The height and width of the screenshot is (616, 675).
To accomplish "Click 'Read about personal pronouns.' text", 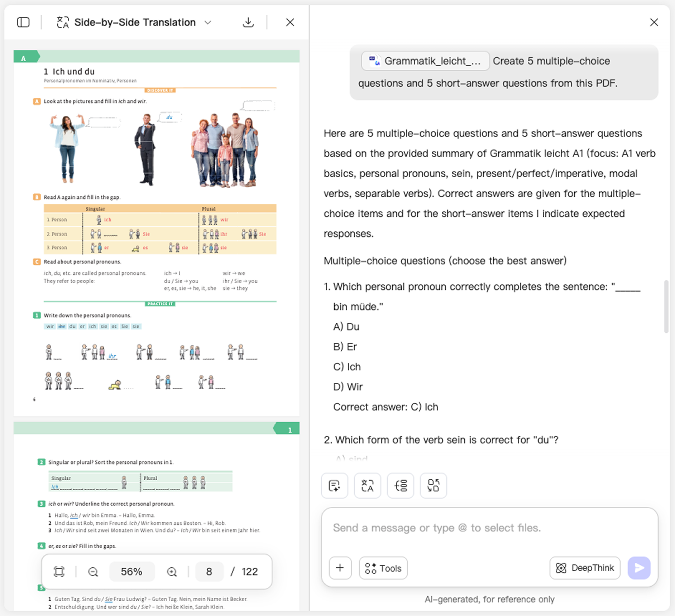I will tap(82, 262).
